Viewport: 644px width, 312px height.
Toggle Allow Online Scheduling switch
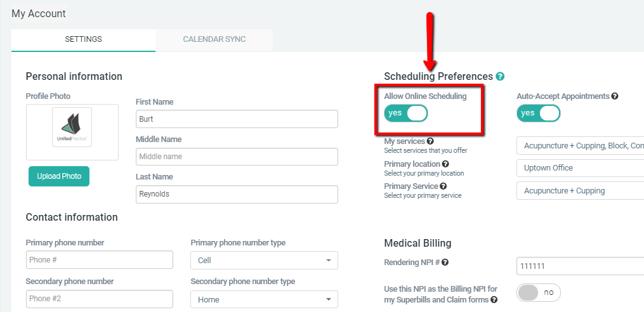(x=406, y=114)
